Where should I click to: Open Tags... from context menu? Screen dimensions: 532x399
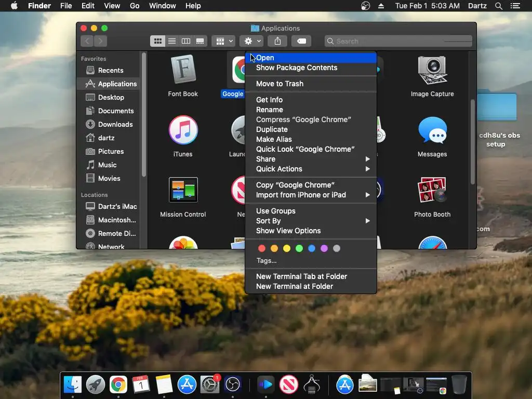pos(267,261)
